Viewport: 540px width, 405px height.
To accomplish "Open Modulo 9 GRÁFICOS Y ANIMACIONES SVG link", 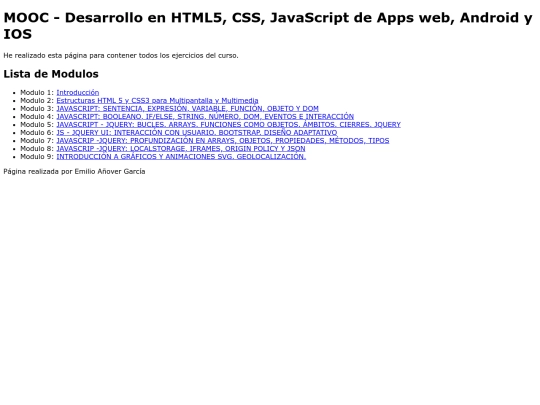I will (181, 156).
